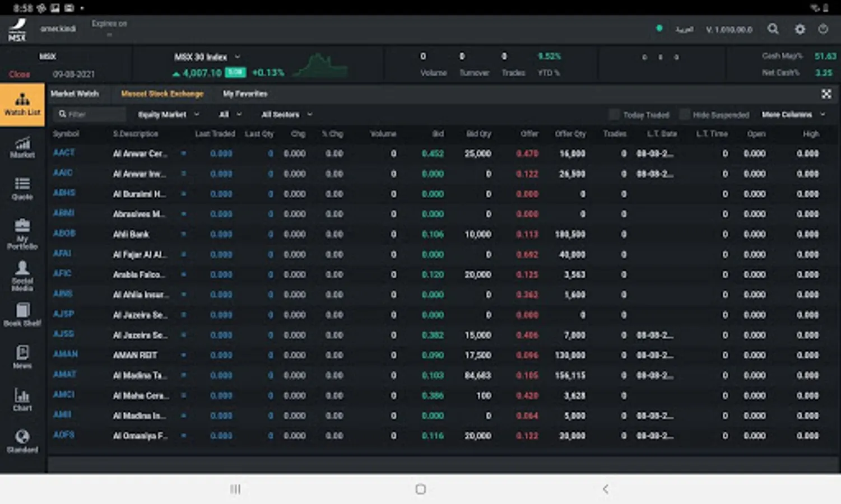This screenshot has height=504, width=841.
Task: Open the settings gear icon
Action: pyautogui.click(x=800, y=29)
